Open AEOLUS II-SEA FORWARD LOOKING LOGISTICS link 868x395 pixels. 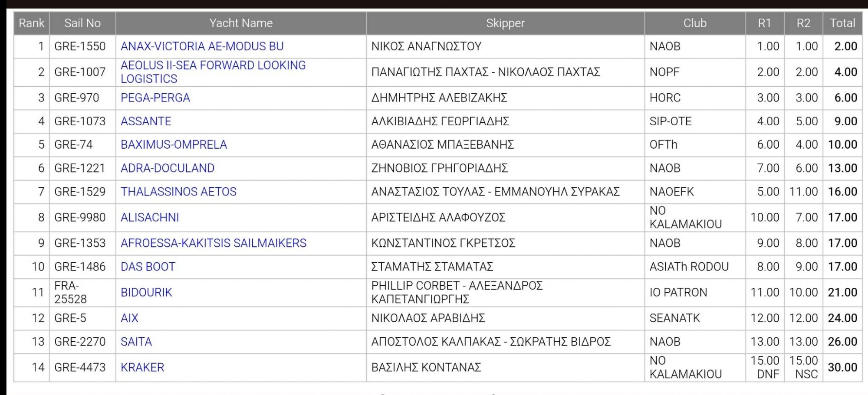pyautogui.click(x=213, y=72)
